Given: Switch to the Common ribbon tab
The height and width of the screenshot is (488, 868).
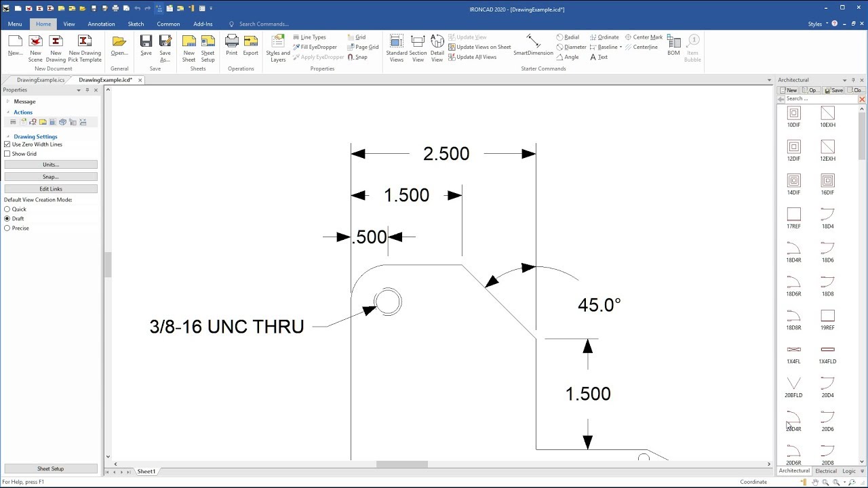Looking at the screenshot, I should (x=168, y=24).
